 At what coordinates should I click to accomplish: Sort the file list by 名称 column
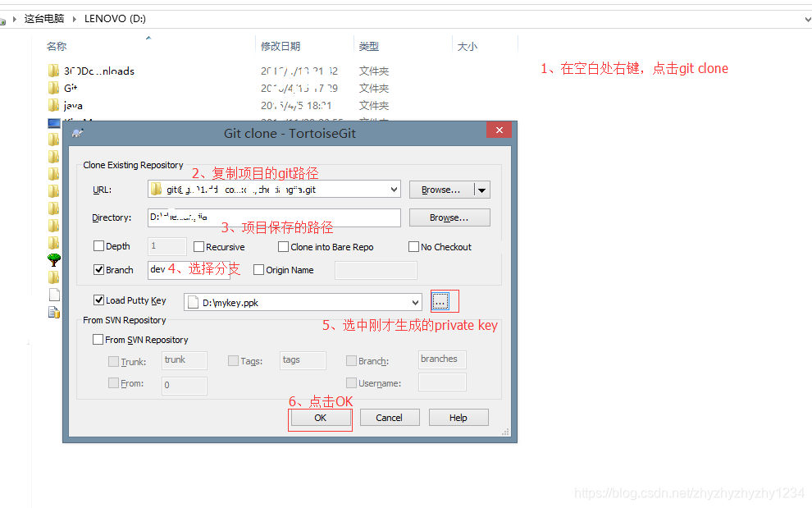tap(57, 47)
